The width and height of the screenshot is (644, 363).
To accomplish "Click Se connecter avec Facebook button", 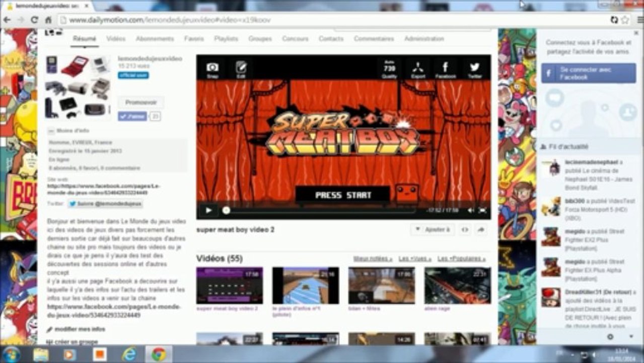I will coord(589,73).
